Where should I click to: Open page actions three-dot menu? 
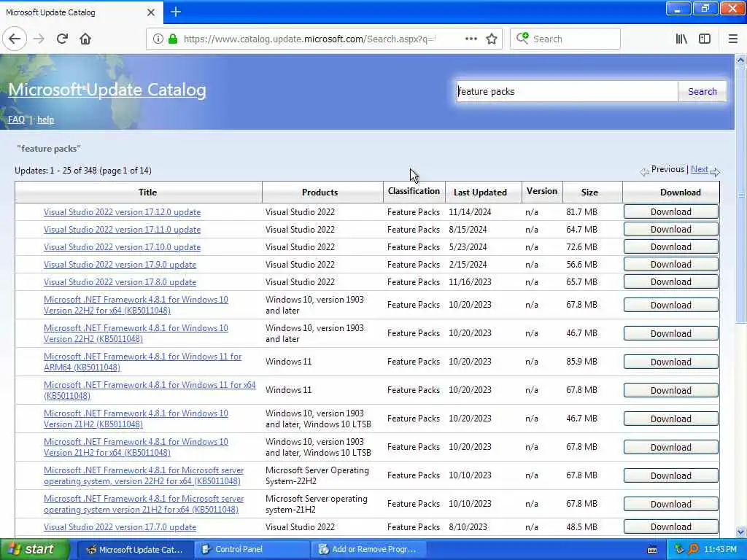click(x=471, y=39)
